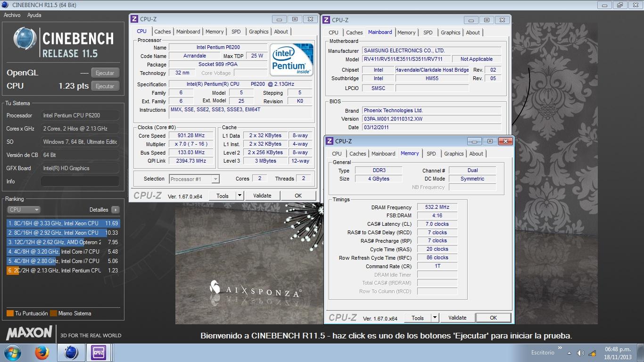Click CPU-Z title icon in CPU window
Viewport: 644px width, 362px height.
pyautogui.click(x=134, y=19)
